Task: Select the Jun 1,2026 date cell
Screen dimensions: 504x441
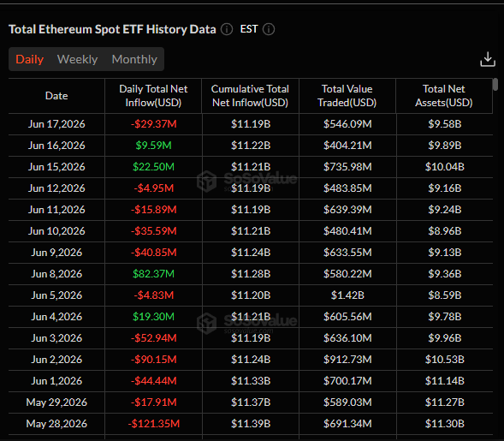Action: [56, 381]
